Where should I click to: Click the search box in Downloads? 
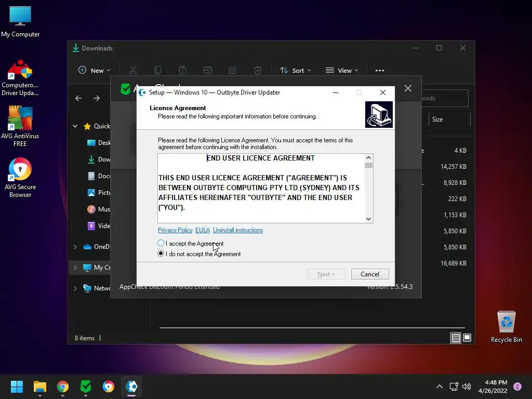[445, 98]
